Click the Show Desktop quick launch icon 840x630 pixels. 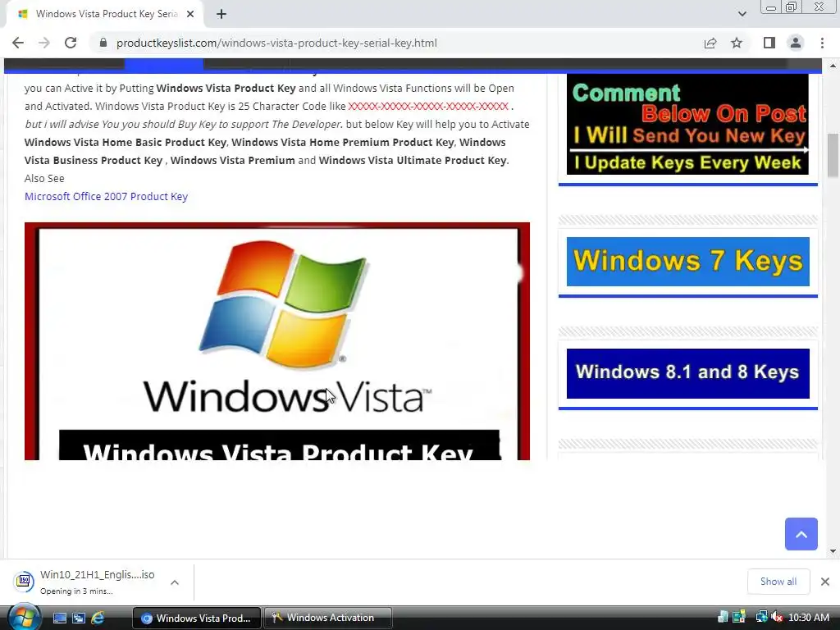[59, 618]
